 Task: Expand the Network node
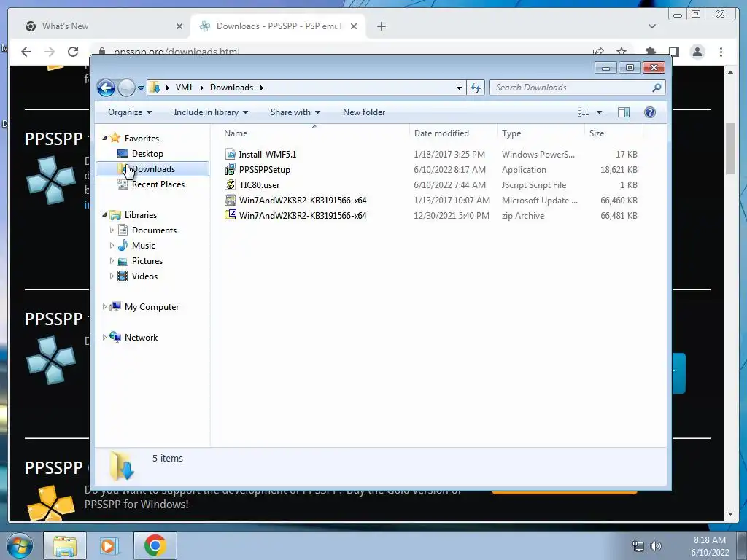click(x=104, y=338)
